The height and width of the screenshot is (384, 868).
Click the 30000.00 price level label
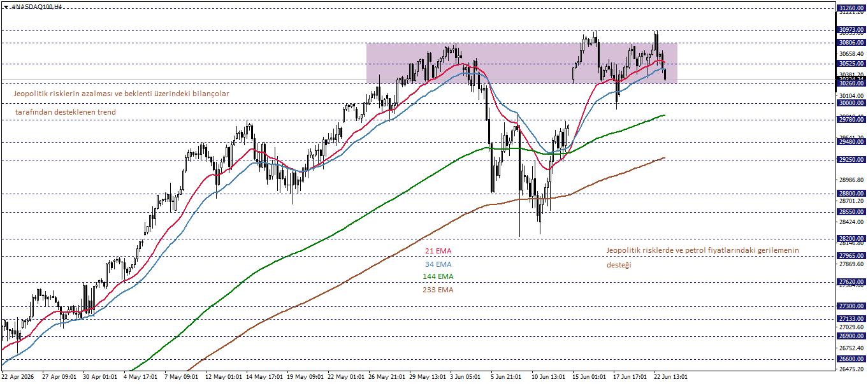click(x=851, y=103)
